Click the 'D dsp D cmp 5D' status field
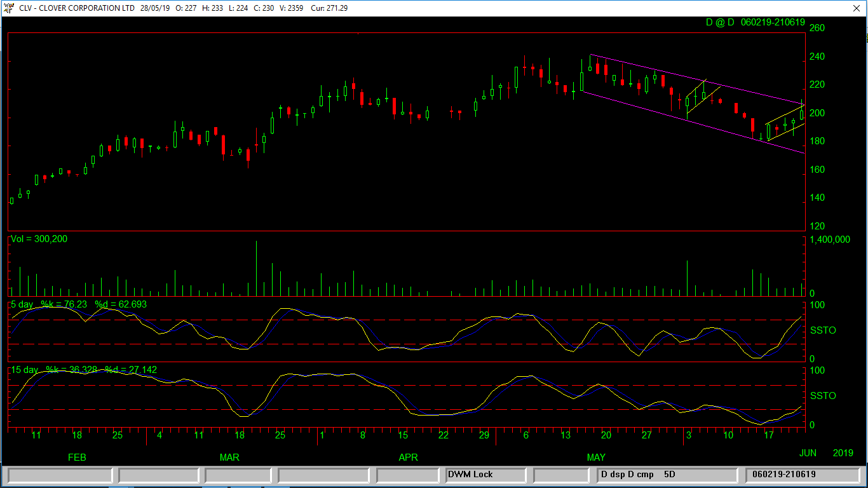Image resolution: width=868 pixels, height=488 pixels. point(666,475)
